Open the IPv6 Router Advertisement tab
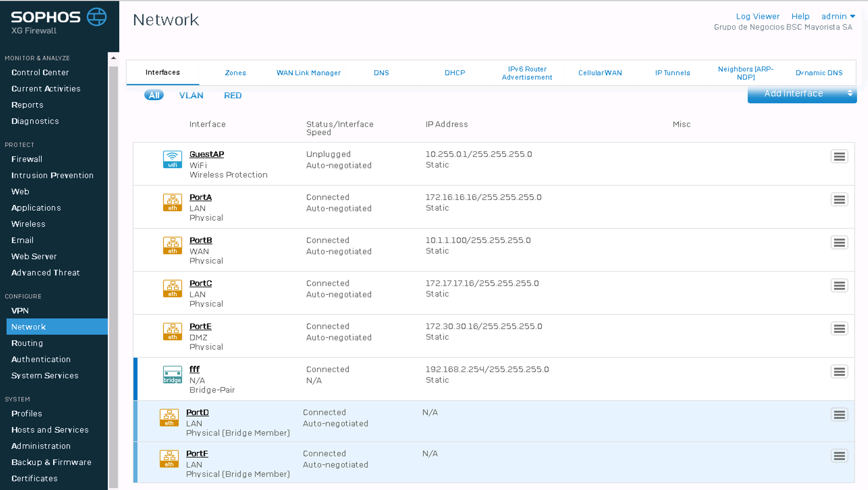This screenshot has height=490, width=868. point(527,73)
